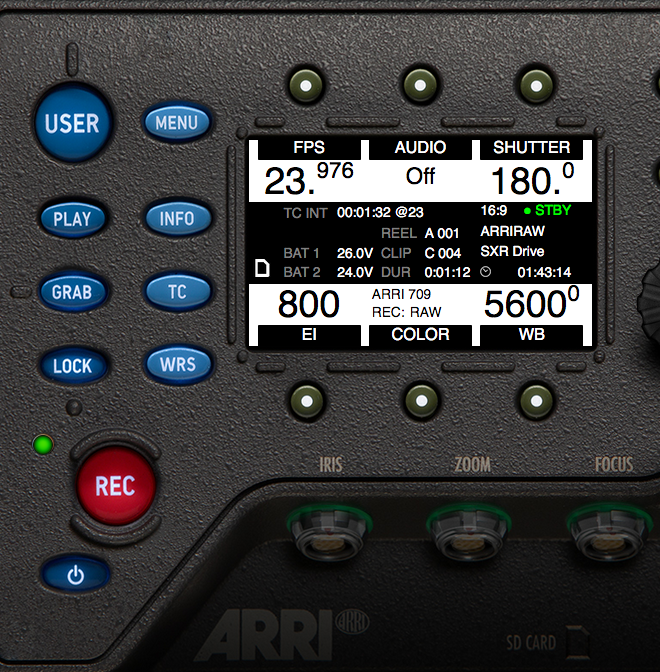Screen dimensions: 660x672
Task: Click the large blue USER button
Action: 73,123
